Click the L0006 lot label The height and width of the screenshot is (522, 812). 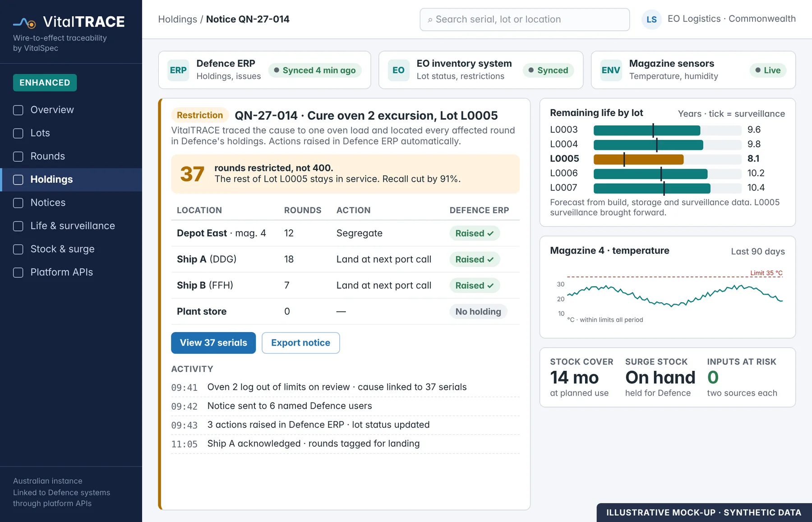pos(564,173)
